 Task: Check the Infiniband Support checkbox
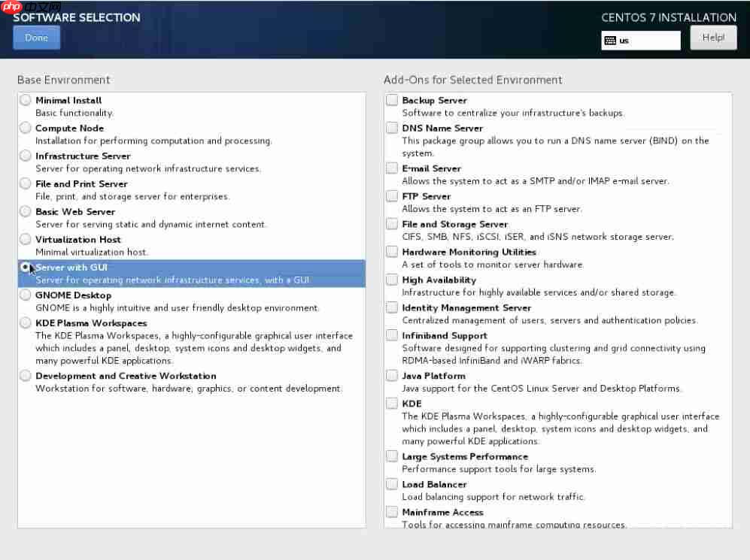pyautogui.click(x=392, y=335)
